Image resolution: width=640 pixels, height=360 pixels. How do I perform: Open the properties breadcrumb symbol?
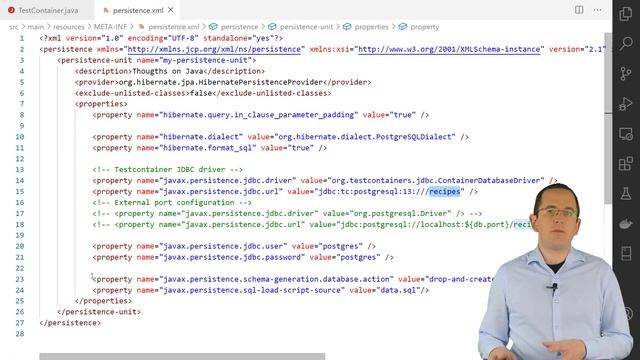tap(371, 27)
